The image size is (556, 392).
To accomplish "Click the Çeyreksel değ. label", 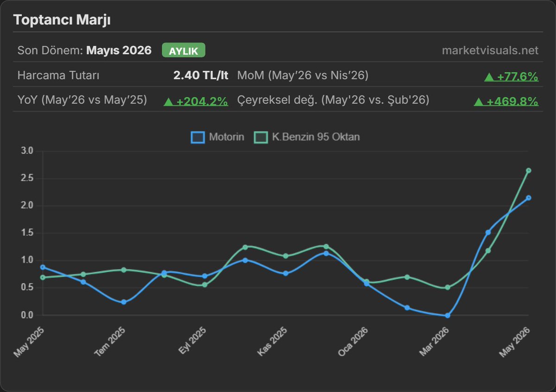I will (333, 100).
